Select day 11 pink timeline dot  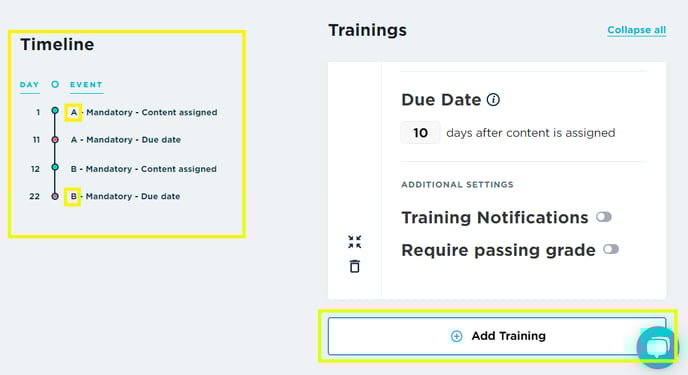click(x=55, y=139)
